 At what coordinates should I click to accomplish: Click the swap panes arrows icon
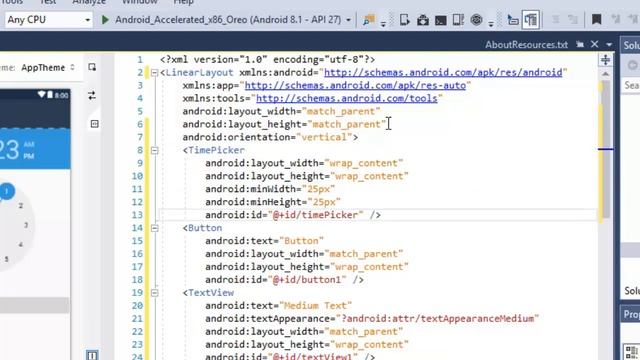tap(92, 96)
